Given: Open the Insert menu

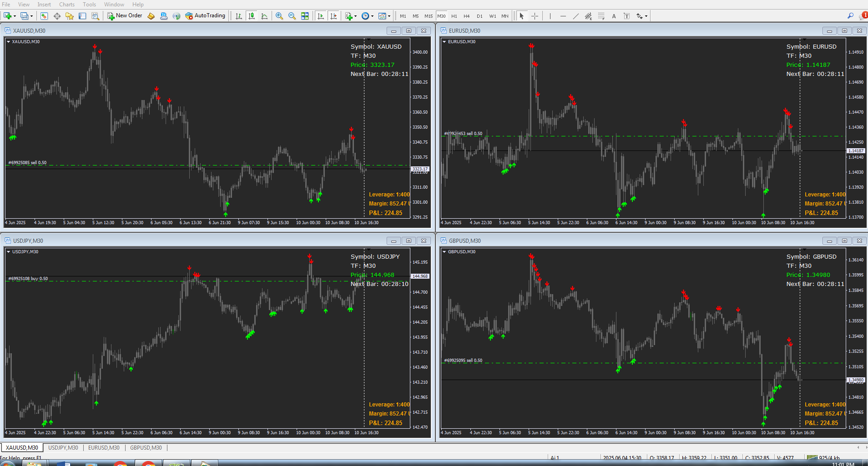Looking at the screenshot, I should click(44, 5).
